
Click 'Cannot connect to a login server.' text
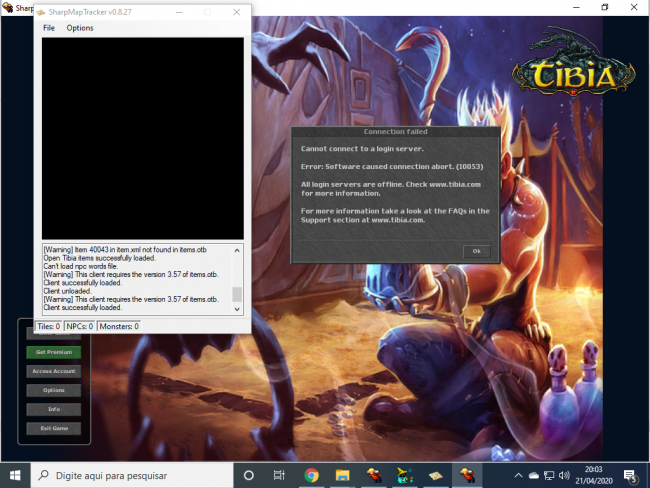pyautogui.click(x=362, y=148)
